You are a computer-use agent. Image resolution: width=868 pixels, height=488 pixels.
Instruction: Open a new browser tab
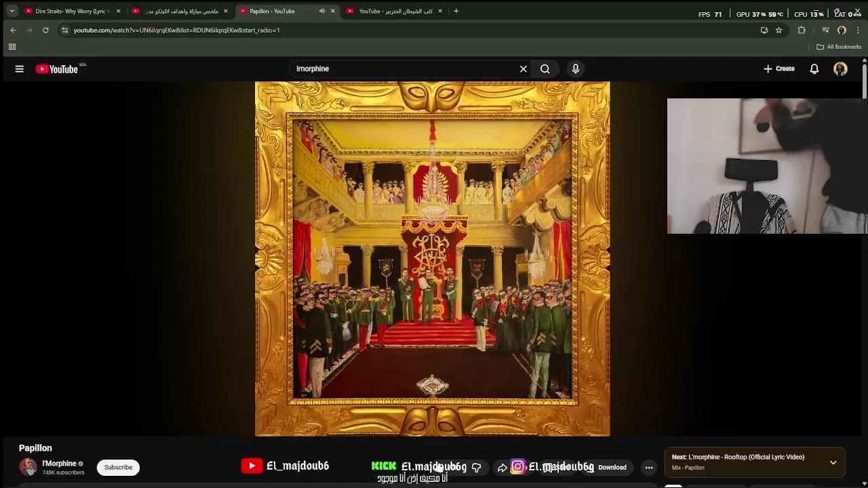[x=456, y=11]
